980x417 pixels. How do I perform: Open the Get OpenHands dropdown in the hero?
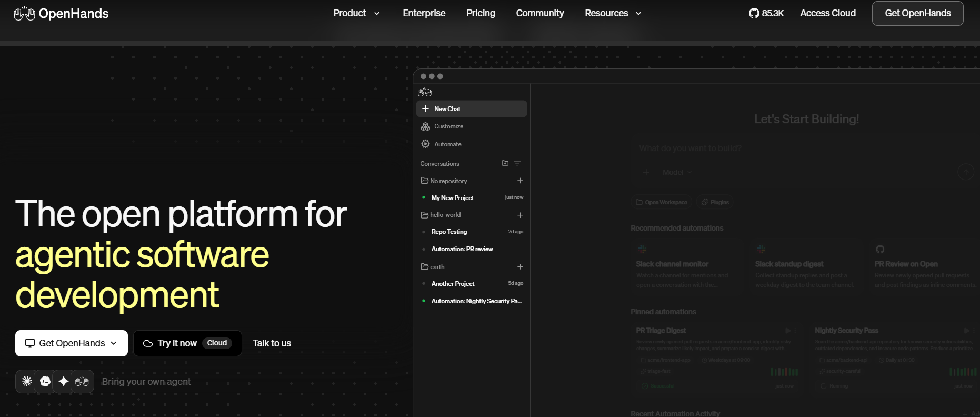(x=72, y=343)
